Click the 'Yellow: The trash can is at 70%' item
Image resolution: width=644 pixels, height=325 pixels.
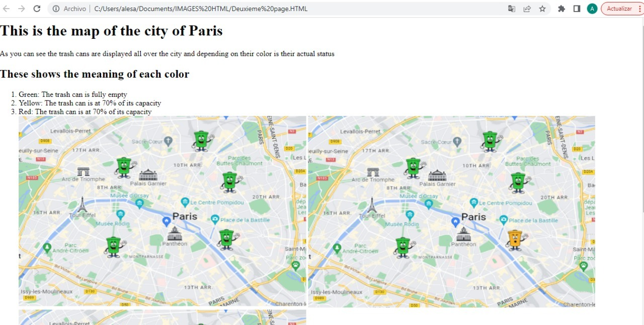90,103
